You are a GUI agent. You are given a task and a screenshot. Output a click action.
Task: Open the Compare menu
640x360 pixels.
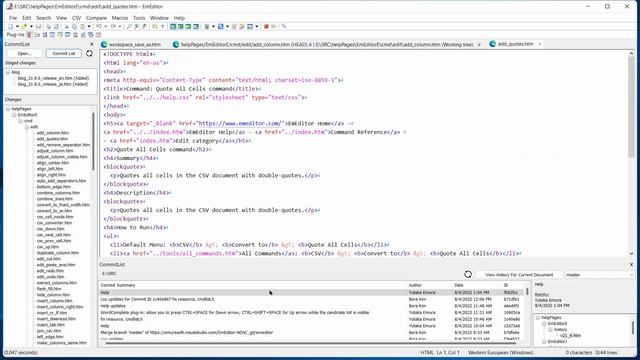pyautogui.click(x=96, y=18)
